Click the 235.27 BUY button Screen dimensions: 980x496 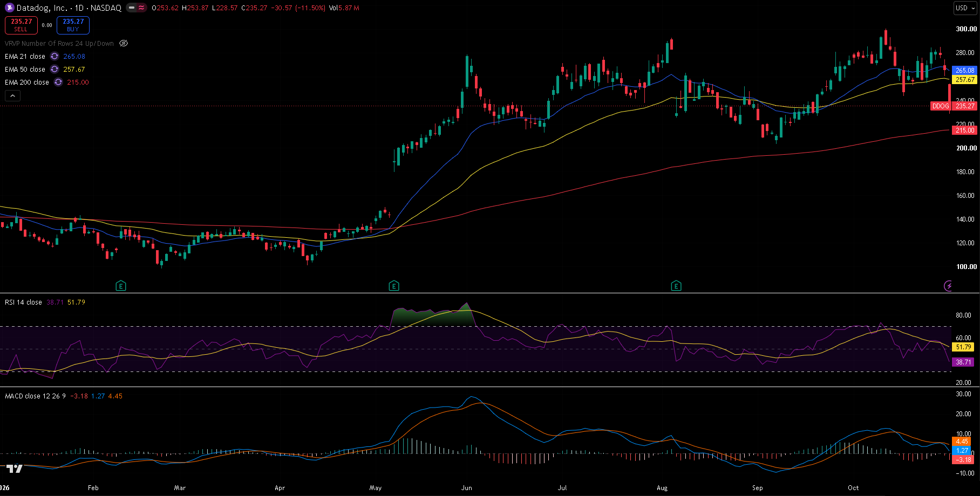[73, 25]
